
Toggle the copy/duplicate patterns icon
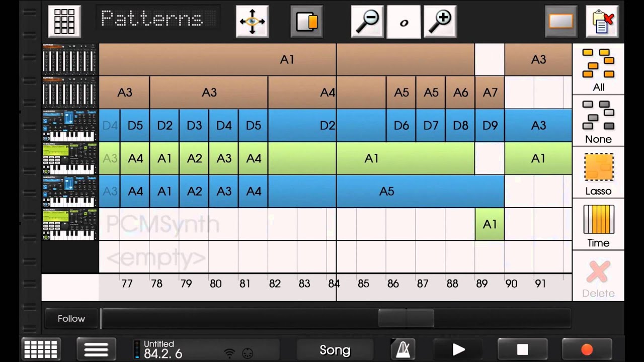[x=306, y=21]
